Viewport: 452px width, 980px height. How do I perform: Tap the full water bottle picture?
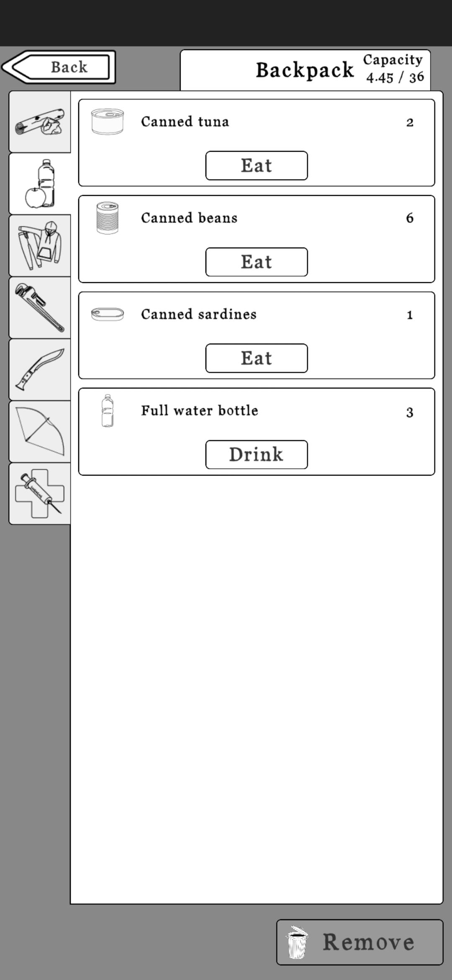click(108, 410)
